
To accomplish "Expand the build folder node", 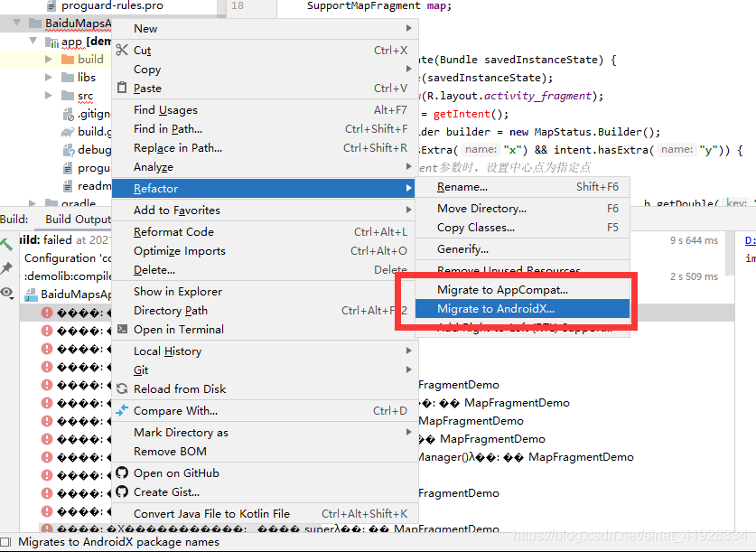I will pyautogui.click(x=49, y=60).
